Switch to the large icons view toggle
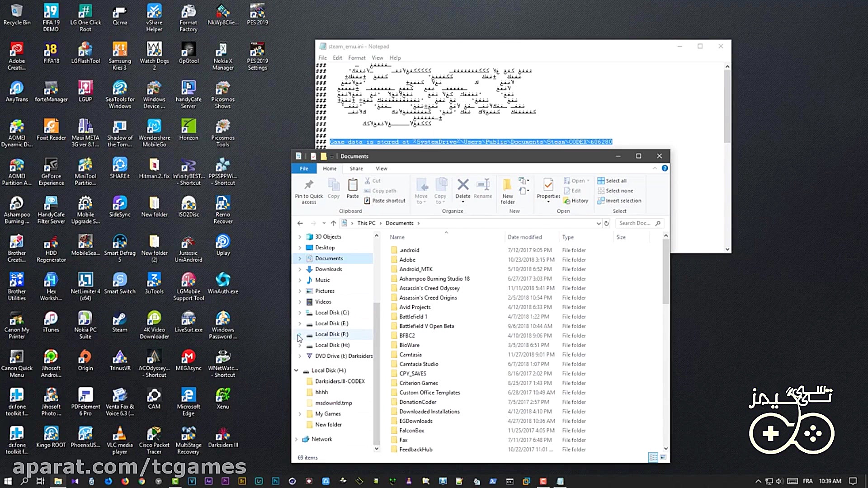 pyautogui.click(x=663, y=457)
